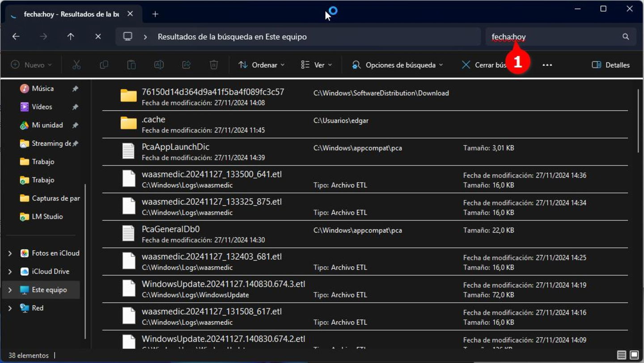Viewport: 644px width, 363px height.
Task: Go back with the left arrow
Action: (16, 37)
